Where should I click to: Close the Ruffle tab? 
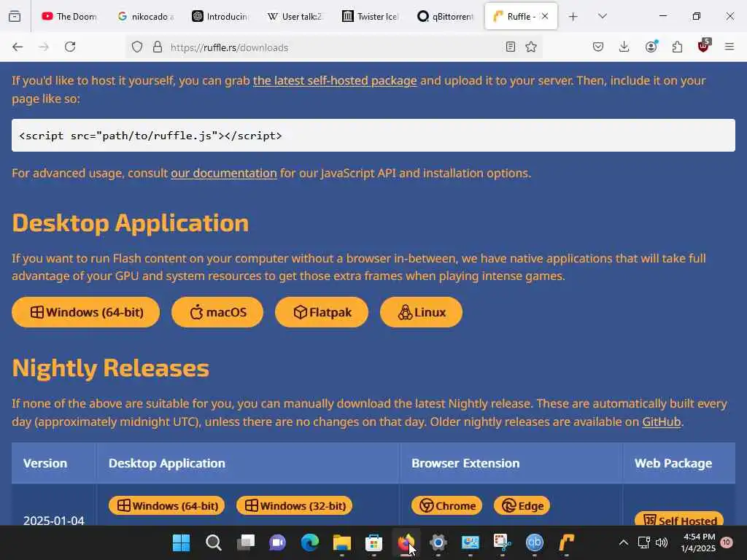[545, 16]
